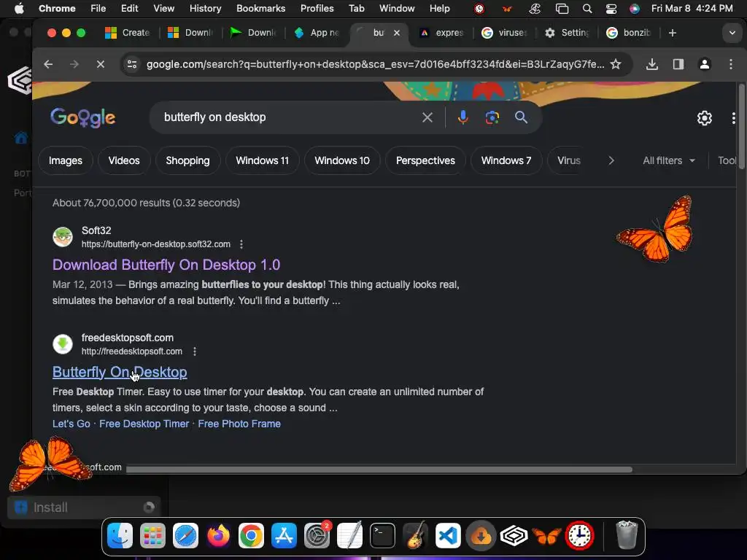Open Trash from the Dock
This screenshot has height=560, width=747.
pos(627,536)
